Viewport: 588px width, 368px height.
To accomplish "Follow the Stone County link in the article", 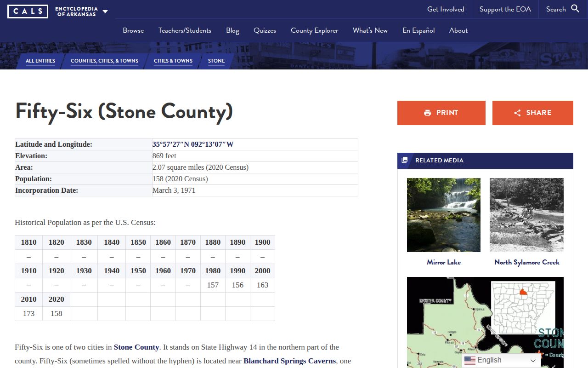I will [x=136, y=347].
